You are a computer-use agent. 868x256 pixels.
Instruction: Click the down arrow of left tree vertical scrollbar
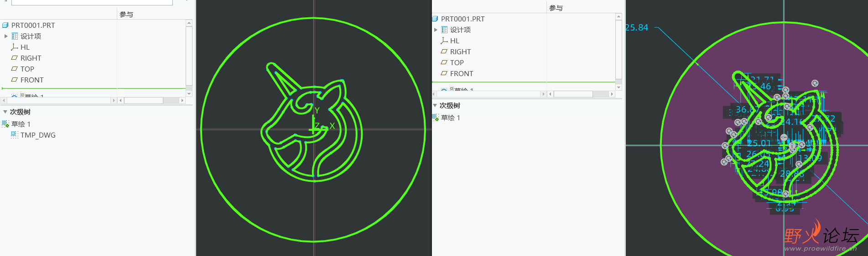click(x=189, y=93)
